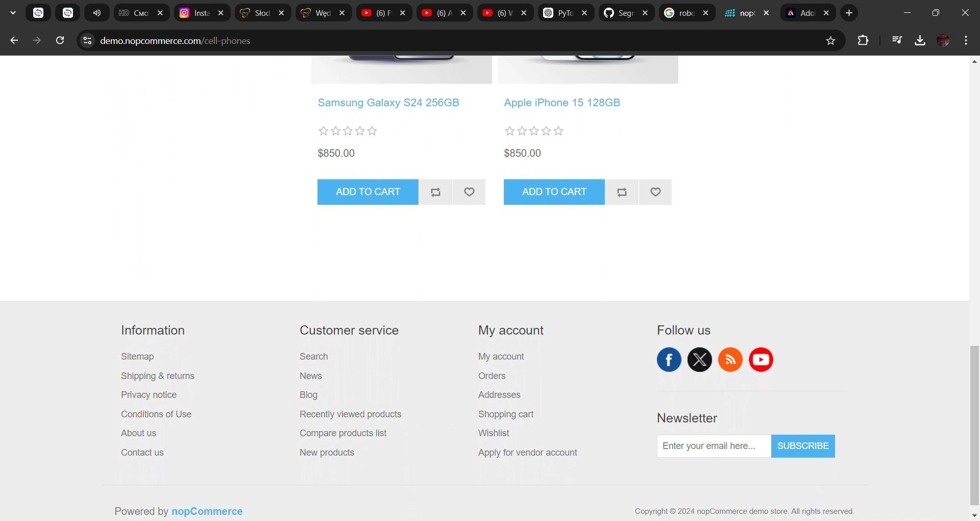Open the browser extensions menu
Image resolution: width=980 pixels, height=521 pixels.
tap(863, 40)
